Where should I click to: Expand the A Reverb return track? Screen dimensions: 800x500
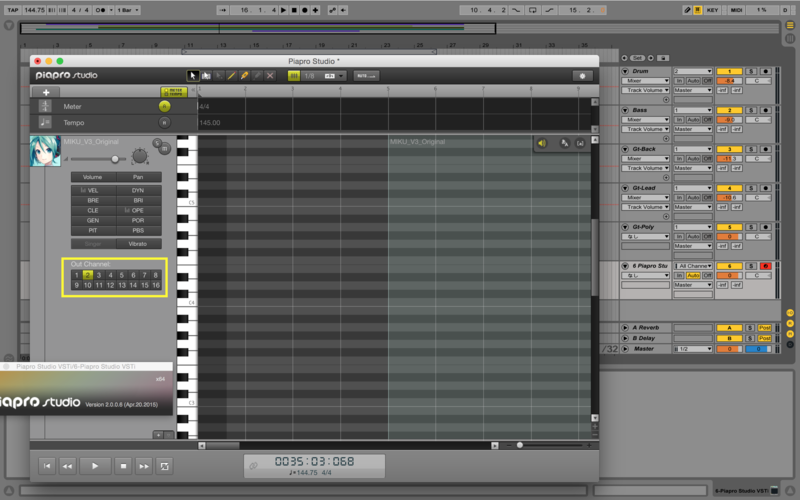tap(626, 328)
